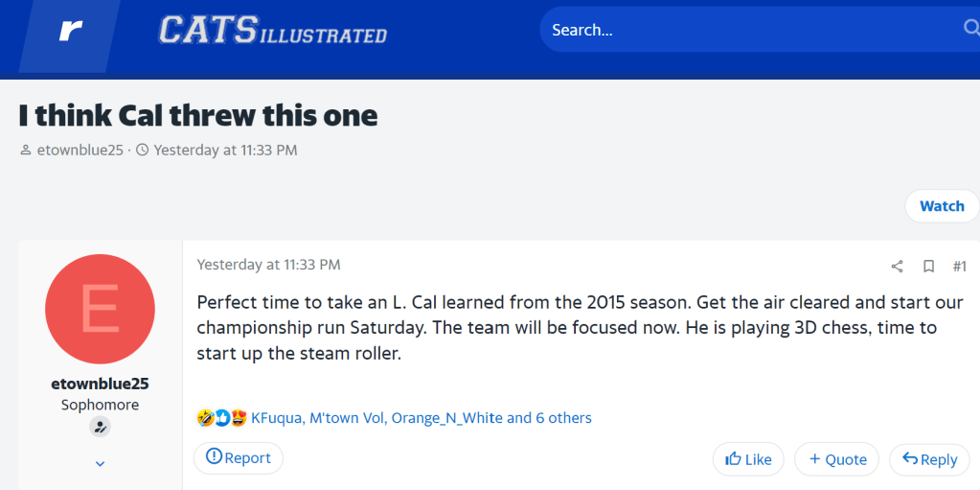The image size is (980, 490).
Task: Report this post
Action: (238, 457)
